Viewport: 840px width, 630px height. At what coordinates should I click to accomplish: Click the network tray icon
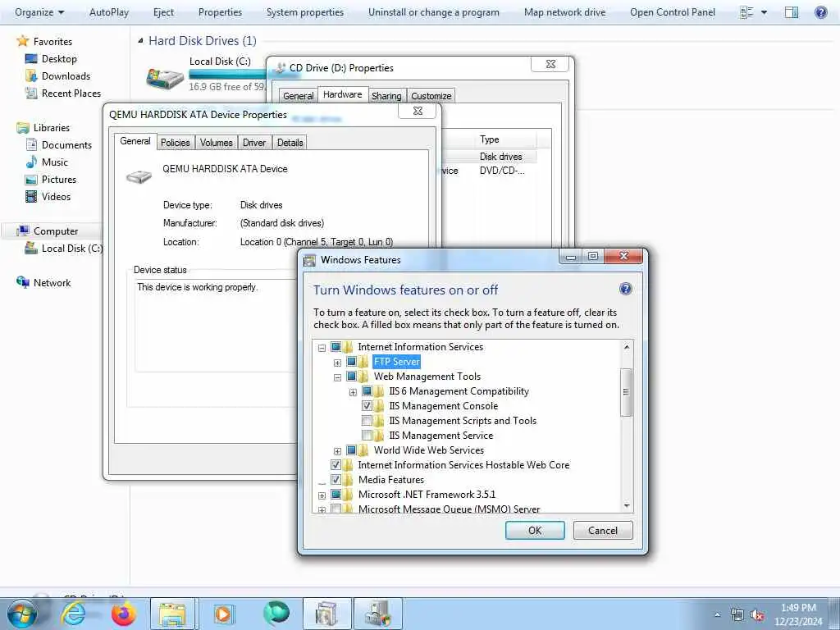[737, 615]
